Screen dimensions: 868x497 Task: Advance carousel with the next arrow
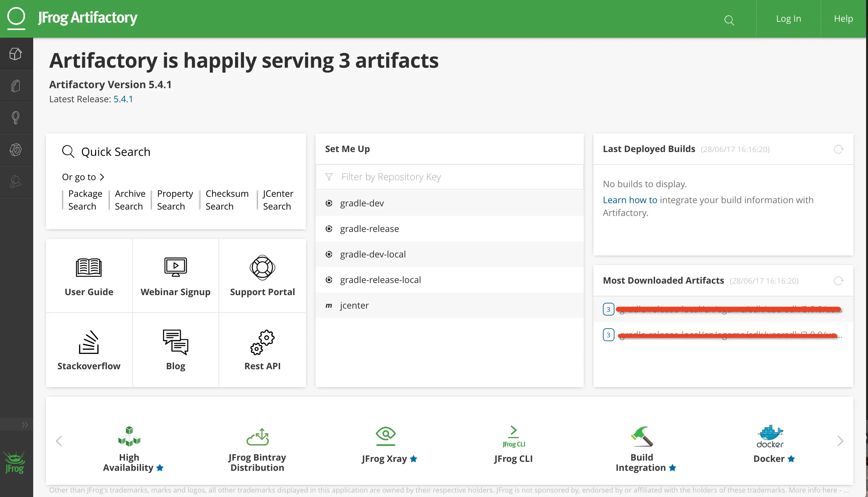840,441
